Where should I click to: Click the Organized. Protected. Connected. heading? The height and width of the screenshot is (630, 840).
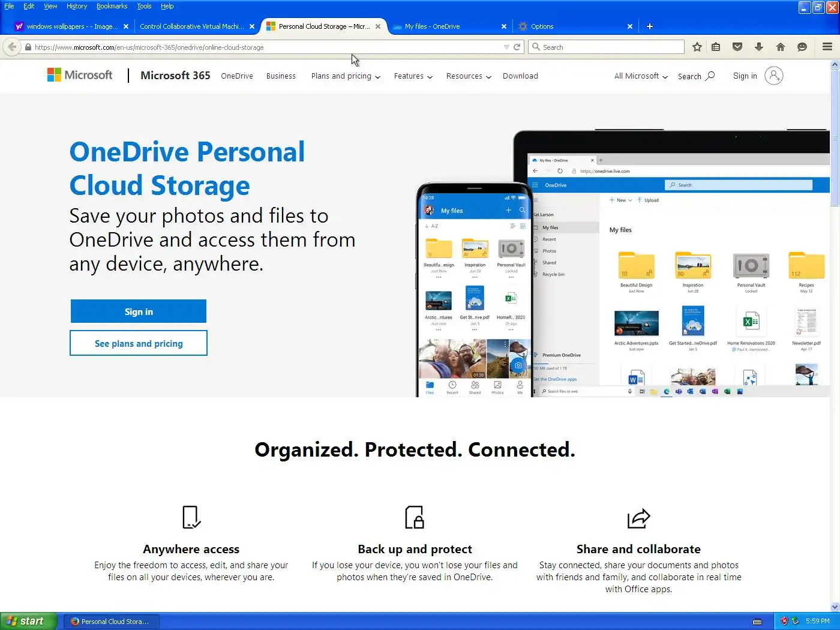point(415,449)
